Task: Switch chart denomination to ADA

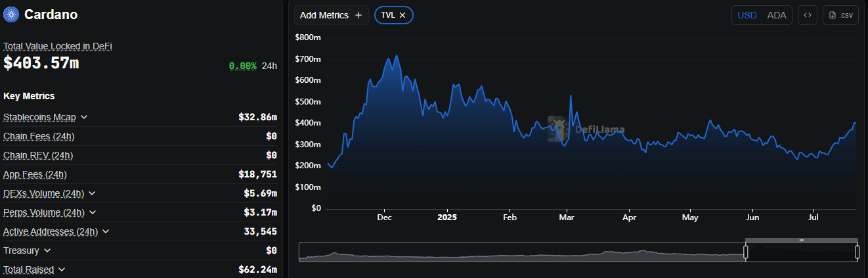Action: [777, 15]
